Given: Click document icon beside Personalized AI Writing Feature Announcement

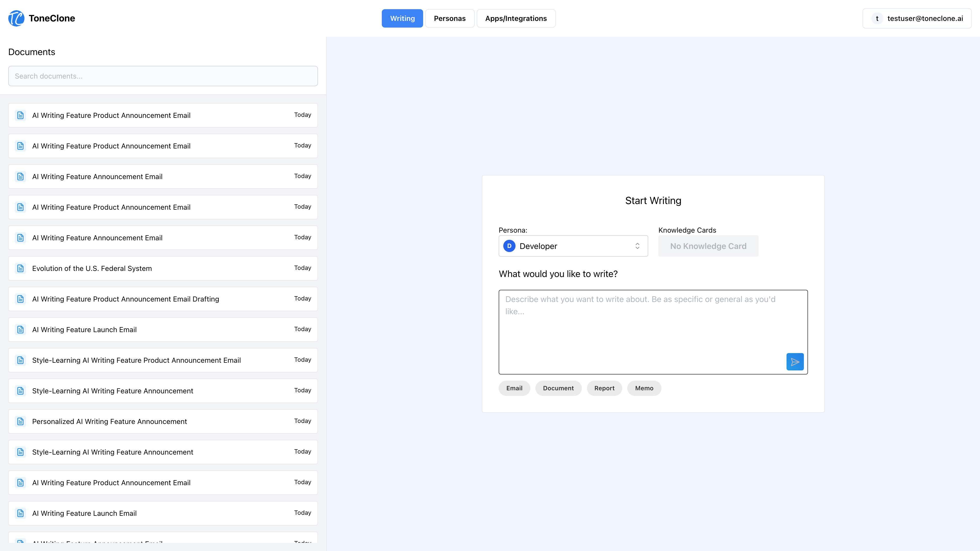Looking at the screenshot, I should (x=20, y=421).
